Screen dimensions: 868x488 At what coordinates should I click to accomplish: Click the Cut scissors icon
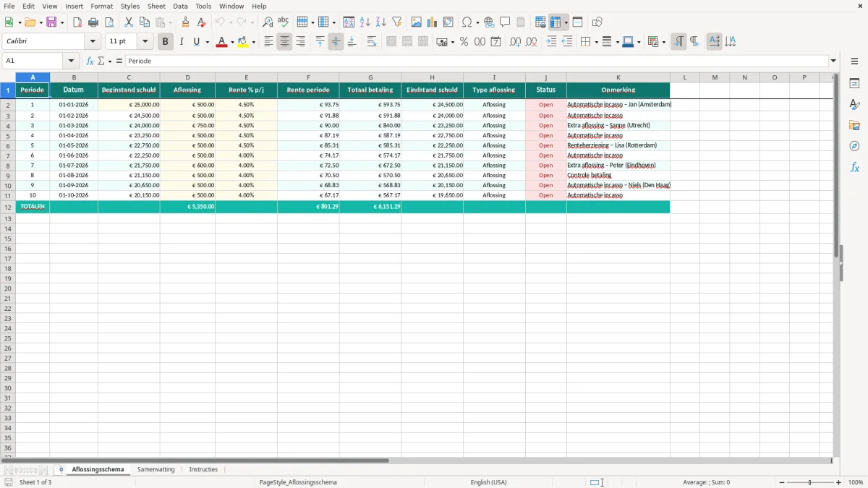[129, 22]
